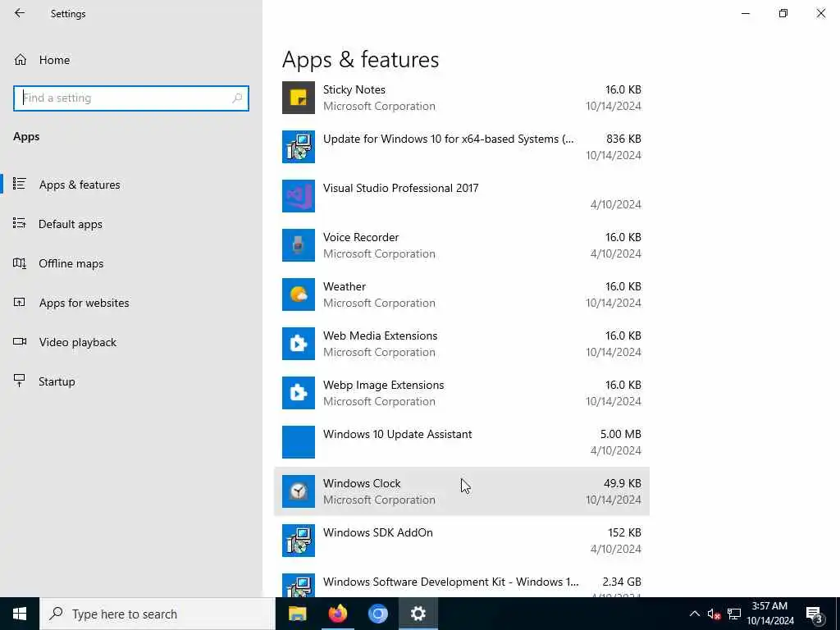This screenshot has height=630, width=840.
Task: Click the magnifier icon in Find a setting
Action: coord(237,98)
